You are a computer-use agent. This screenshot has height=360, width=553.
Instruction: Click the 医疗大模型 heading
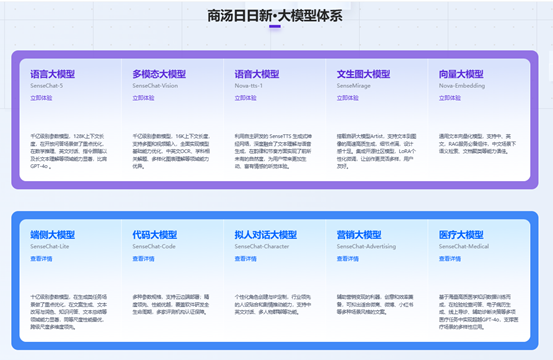461,235
